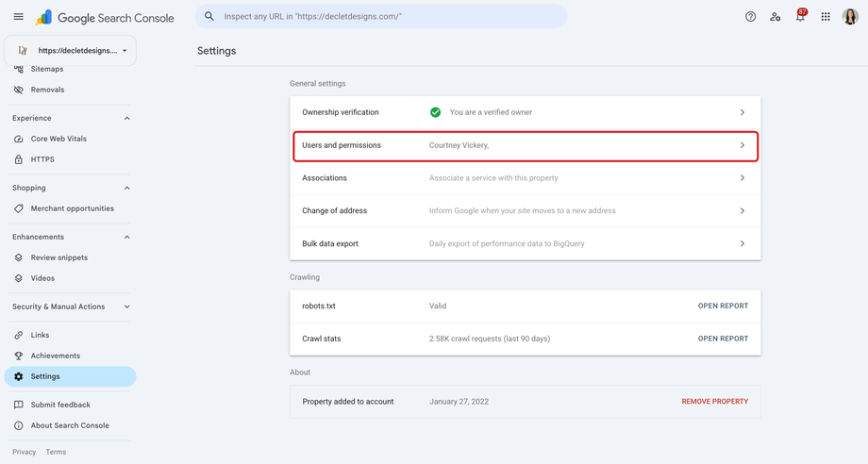Viewport: 868px width, 464px height.
Task: Click the Links chain icon
Action: click(18, 335)
